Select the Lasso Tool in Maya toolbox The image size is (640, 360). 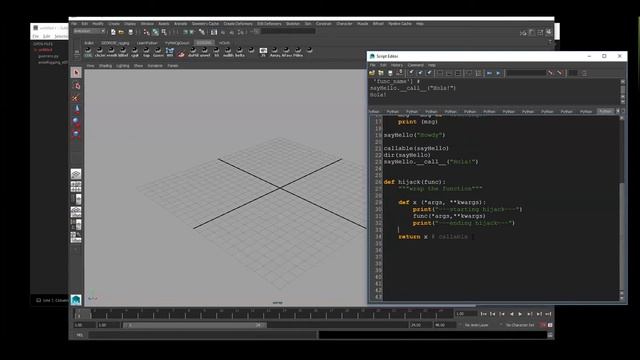coord(76,85)
